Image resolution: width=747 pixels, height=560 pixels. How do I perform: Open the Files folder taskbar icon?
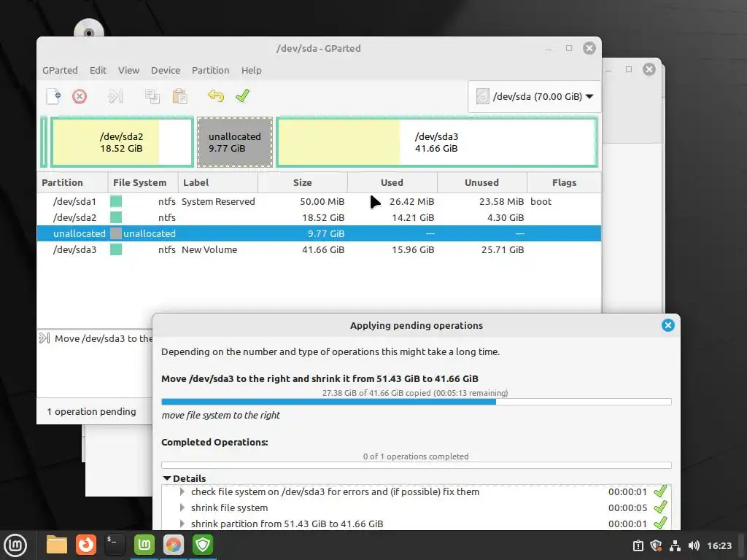[57, 545]
